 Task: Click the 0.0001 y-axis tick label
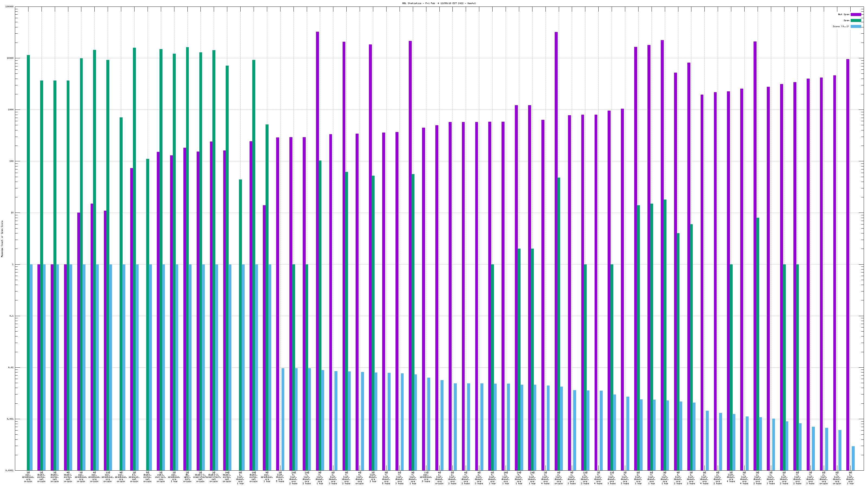coord(10,470)
